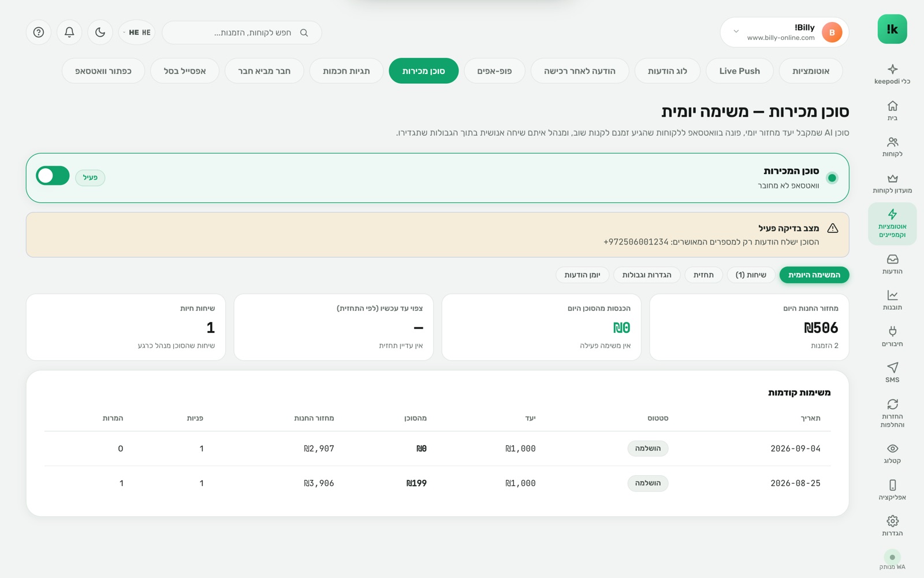Open customers (לקוחות) in sidebar
Screen dimensions: 924x578
coord(892,147)
